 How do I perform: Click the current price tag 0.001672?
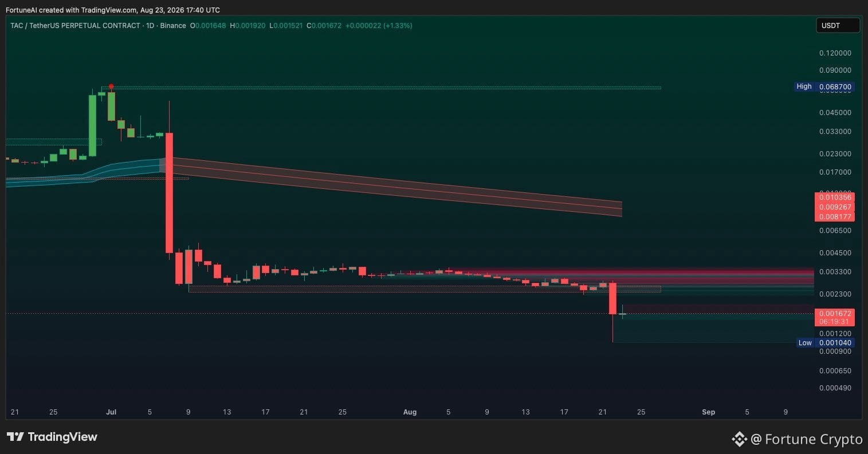(835, 313)
